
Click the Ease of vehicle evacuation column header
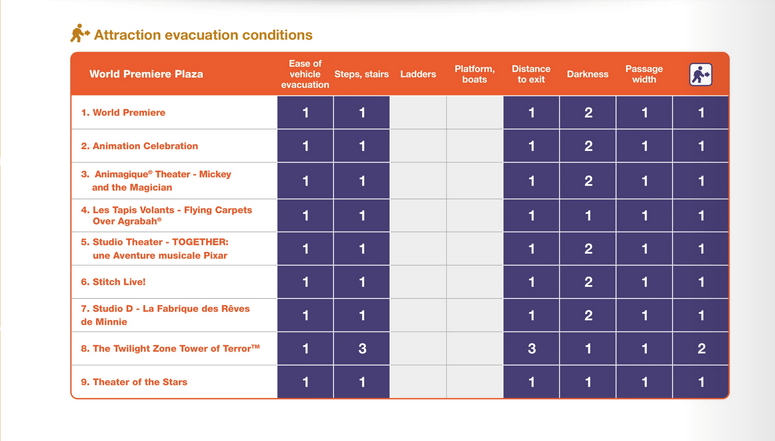tap(305, 74)
